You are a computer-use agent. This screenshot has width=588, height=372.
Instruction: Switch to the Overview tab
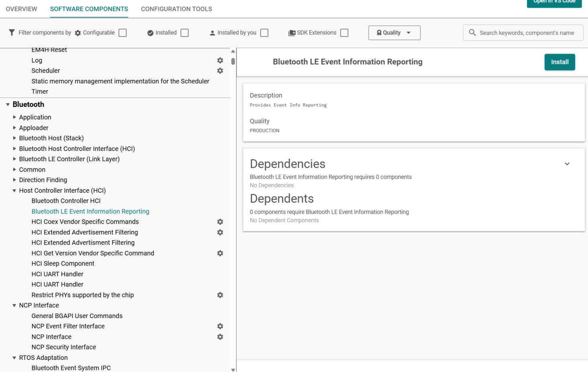click(21, 9)
